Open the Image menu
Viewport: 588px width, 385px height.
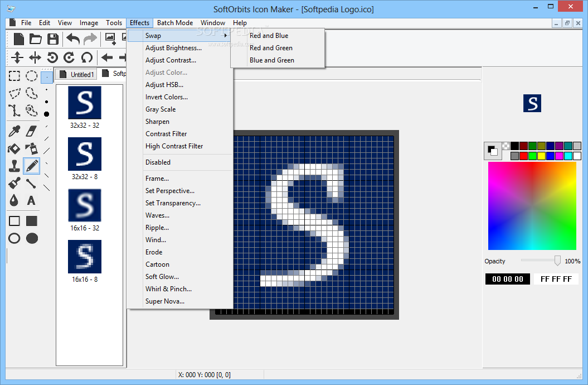(89, 23)
